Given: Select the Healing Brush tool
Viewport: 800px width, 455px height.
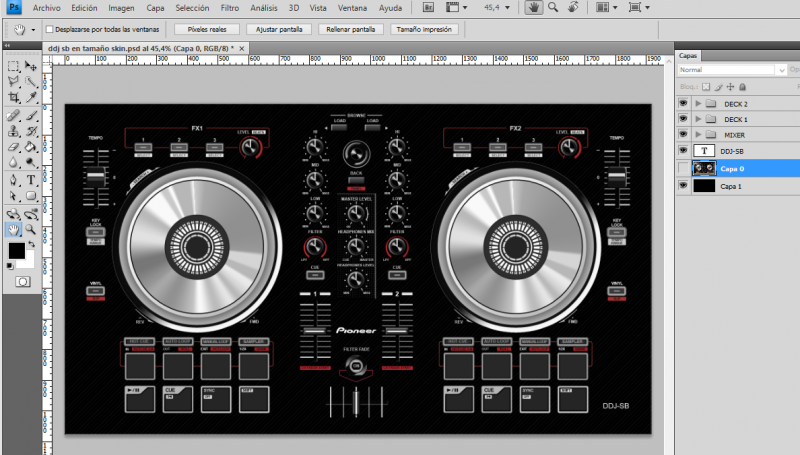Looking at the screenshot, I should coord(14,116).
